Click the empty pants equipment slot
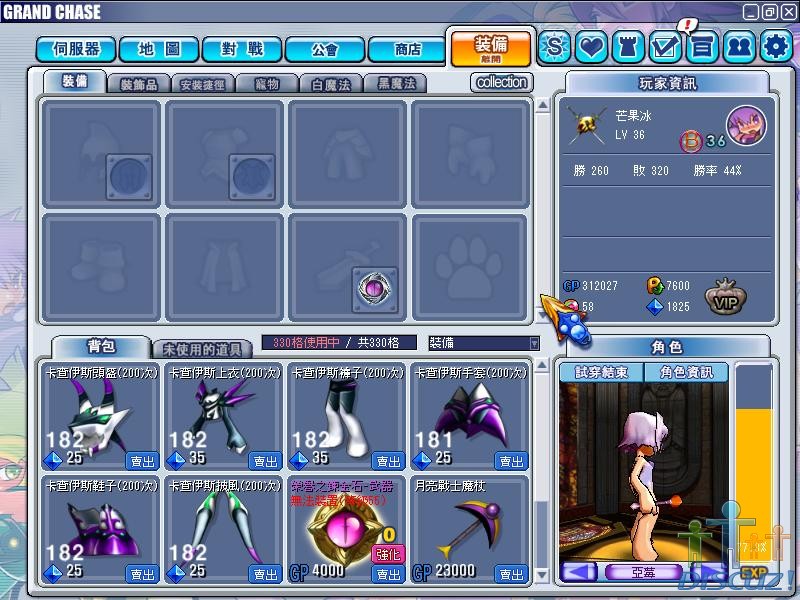 pyautogui.click(x=347, y=154)
